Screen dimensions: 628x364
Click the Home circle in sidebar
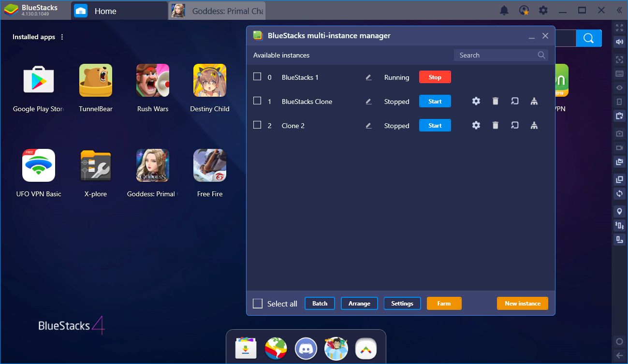pyautogui.click(x=619, y=341)
